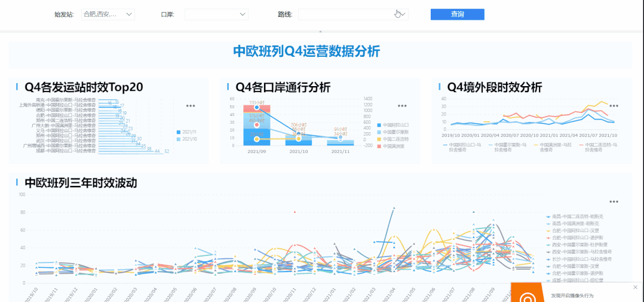Click the 2021/09 stacked bar
Image resolution: width=644 pixels, height=302 pixels.
tap(257, 126)
